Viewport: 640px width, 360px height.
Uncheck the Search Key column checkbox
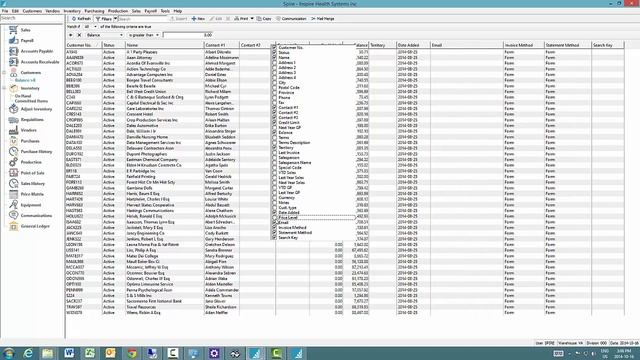274,238
